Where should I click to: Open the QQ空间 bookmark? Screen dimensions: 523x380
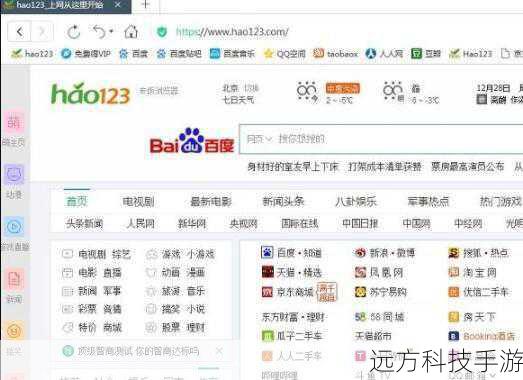285,53
